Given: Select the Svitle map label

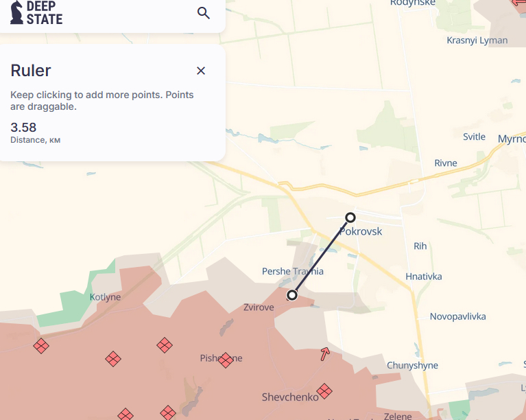Looking at the screenshot, I should pyautogui.click(x=474, y=137).
